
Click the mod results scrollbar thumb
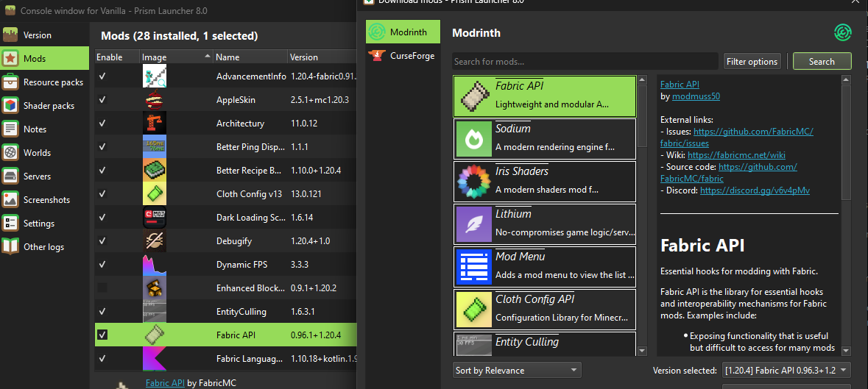(x=642, y=116)
